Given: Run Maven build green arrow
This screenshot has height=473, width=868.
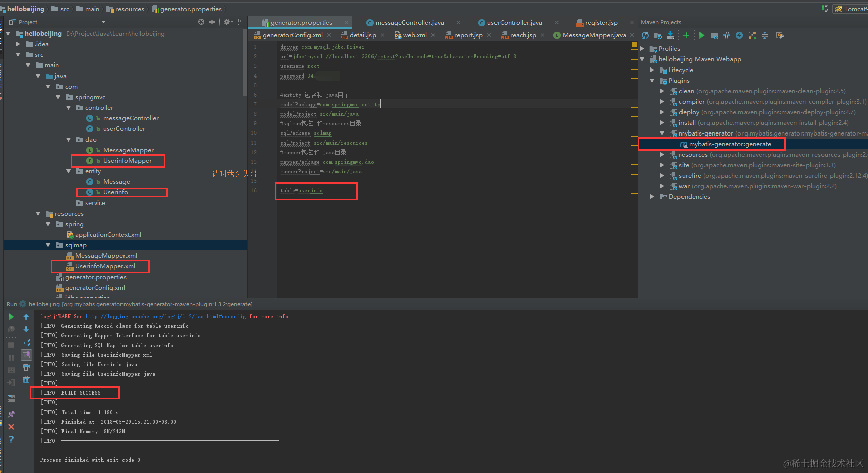Looking at the screenshot, I should tap(701, 35).
